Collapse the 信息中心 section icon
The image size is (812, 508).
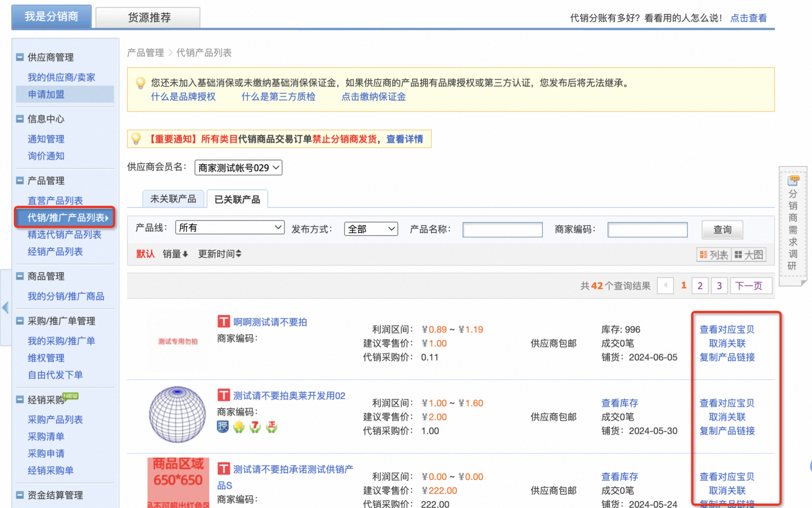[x=20, y=119]
